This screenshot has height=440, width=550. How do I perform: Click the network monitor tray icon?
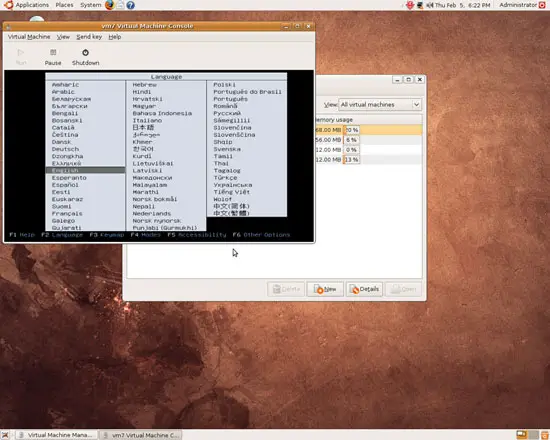pos(420,5)
